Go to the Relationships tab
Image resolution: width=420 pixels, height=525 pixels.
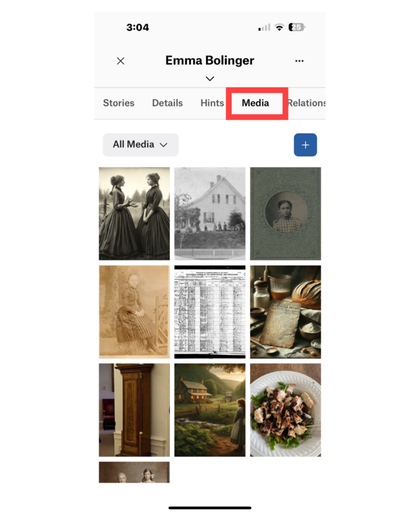coord(306,103)
